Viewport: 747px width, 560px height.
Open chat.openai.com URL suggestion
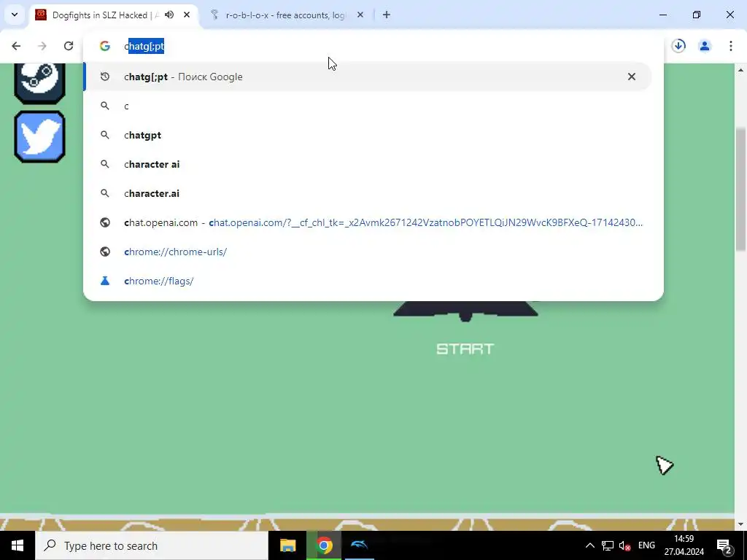(x=368, y=222)
